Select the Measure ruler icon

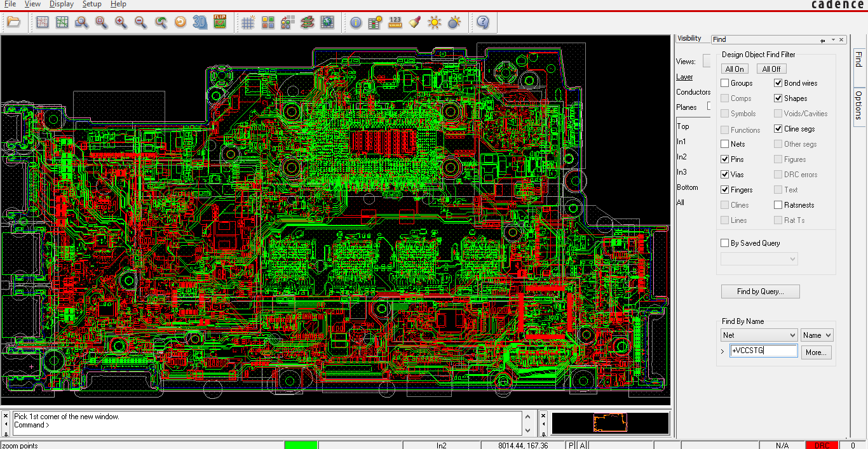pyautogui.click(x=395, y=22)
